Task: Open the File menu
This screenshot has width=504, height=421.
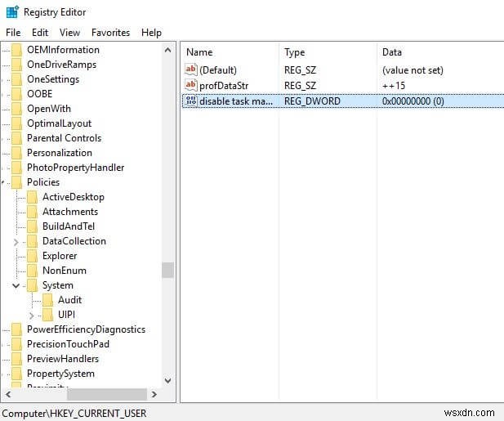Action: pos(13,33)
